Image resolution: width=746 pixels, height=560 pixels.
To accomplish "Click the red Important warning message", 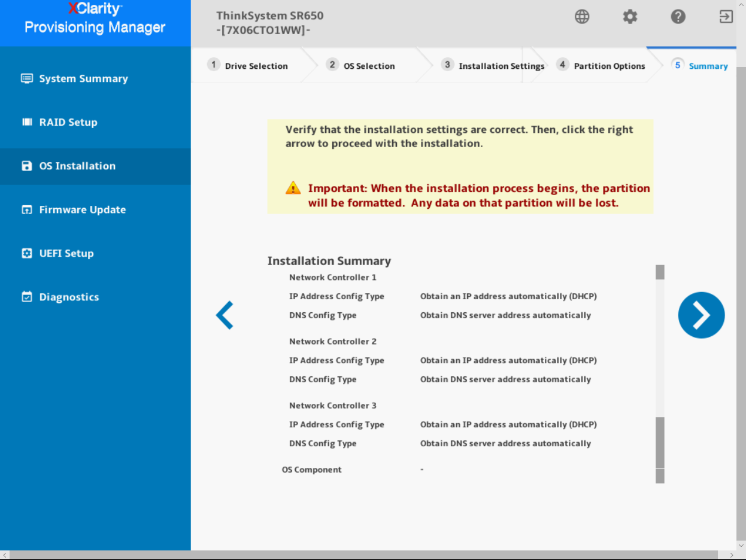I will click(479, 196).
